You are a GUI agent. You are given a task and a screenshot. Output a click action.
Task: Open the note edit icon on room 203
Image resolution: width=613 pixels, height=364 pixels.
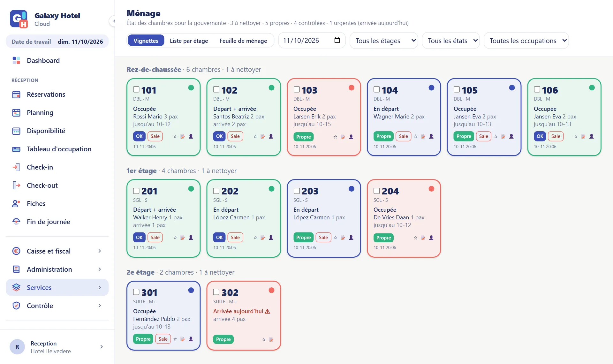(343, 238)
